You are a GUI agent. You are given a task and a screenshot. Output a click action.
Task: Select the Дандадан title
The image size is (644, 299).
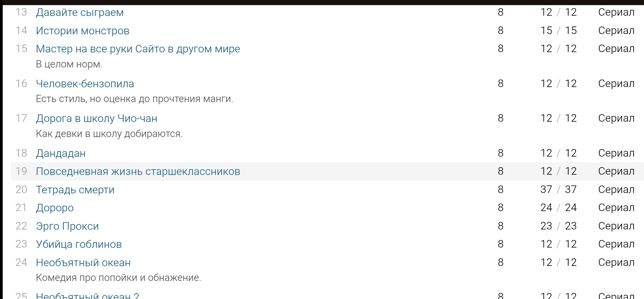(x=61, y=153)
